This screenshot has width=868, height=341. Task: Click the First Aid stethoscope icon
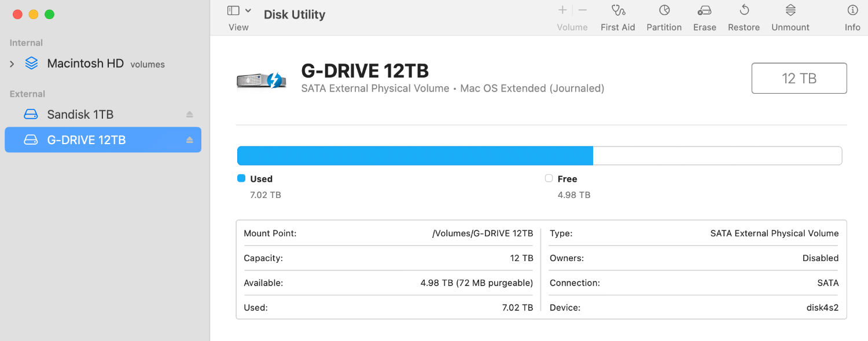(618, 10)
